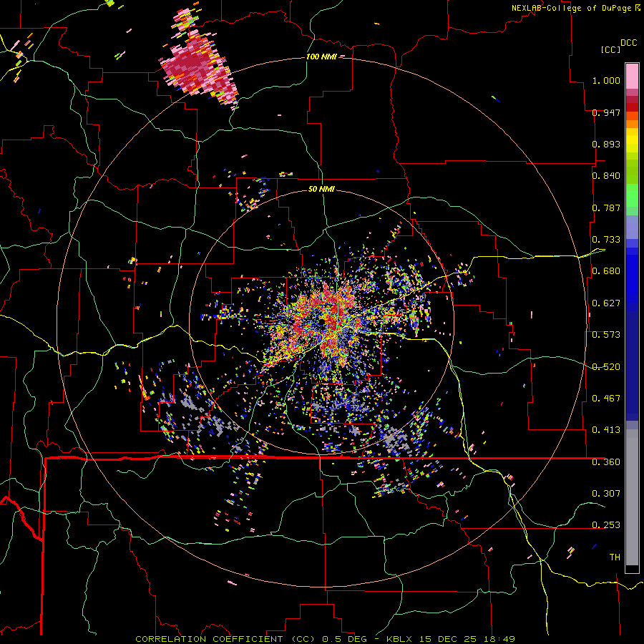Click the radar site at the rings' center

click(321, 321)
